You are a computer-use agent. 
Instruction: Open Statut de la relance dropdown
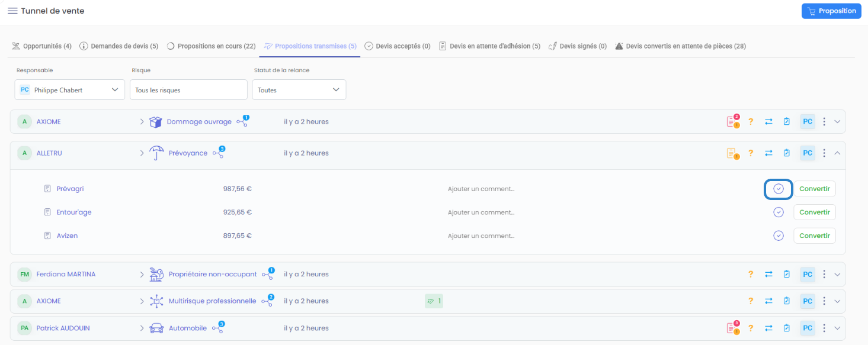coord(299,90)
